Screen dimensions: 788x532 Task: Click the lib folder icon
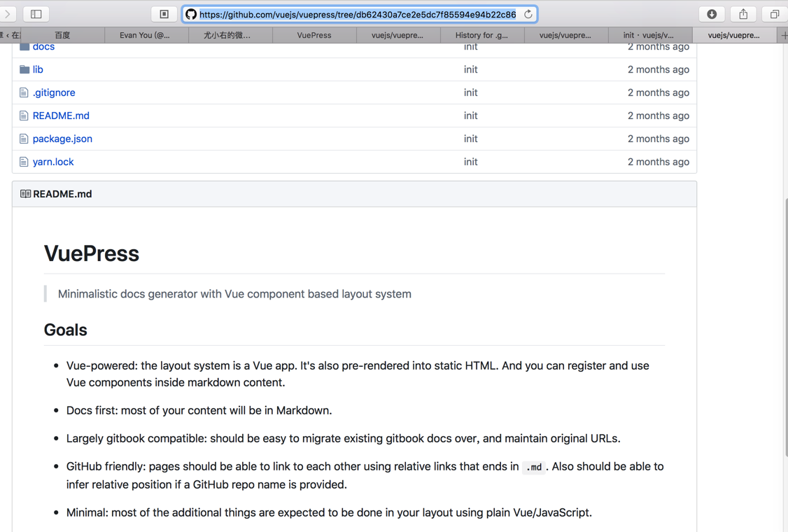coord(24,69)
